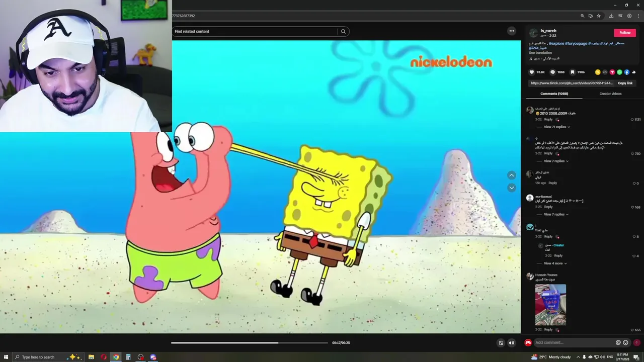Mute the video with the speaker icon
644x362 pixels.
click(512, 343)
